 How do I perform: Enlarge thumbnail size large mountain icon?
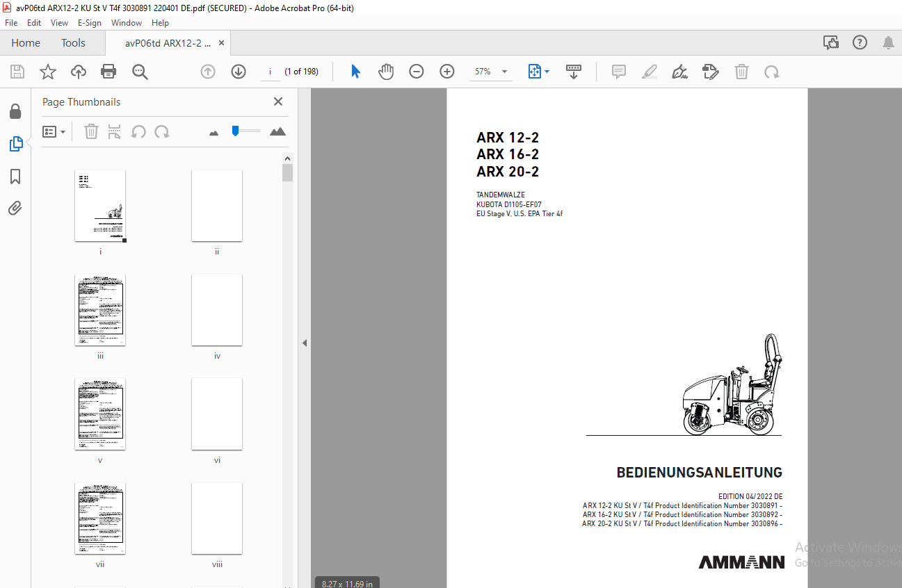[277, 131]
